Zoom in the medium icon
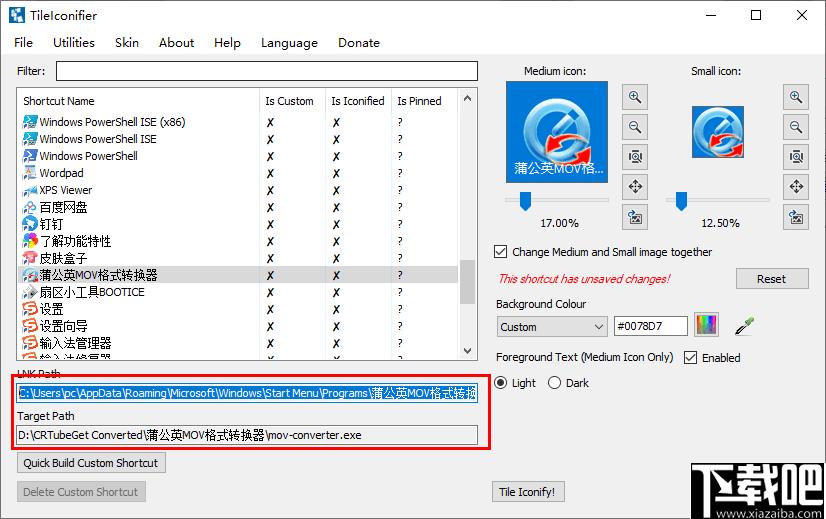The image size is (826, 519). [635, 97]
